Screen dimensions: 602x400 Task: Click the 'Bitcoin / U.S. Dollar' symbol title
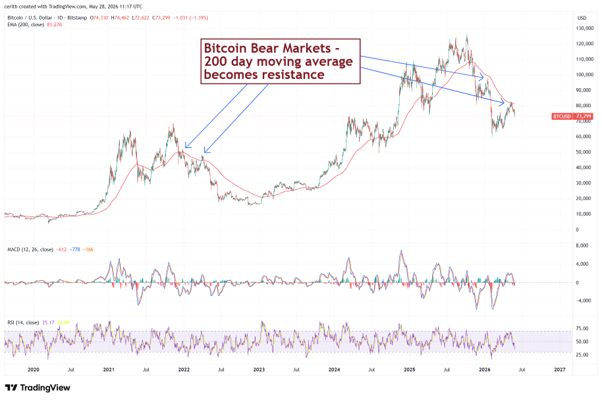[x=47, y=18]
